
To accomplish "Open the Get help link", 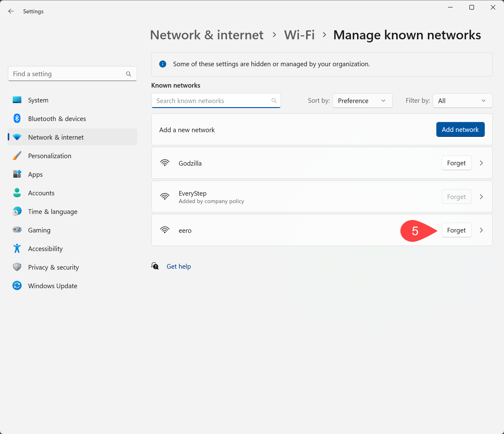I will tap(178, 266).
